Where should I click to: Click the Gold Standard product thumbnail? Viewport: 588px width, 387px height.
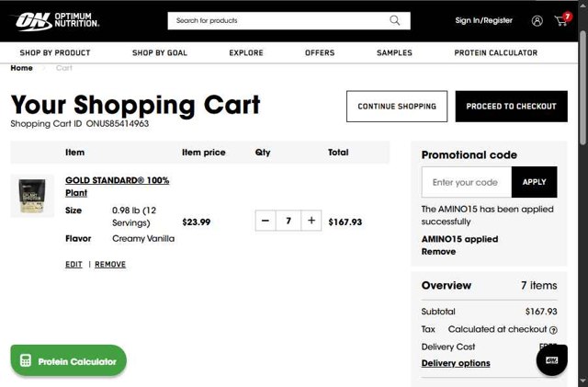click(x=32, y=195)
